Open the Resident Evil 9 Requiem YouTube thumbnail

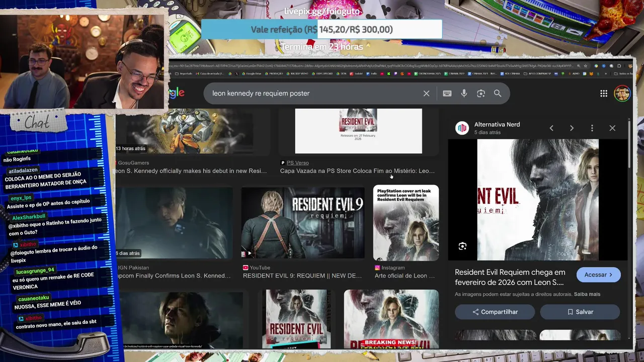(303, 223)
